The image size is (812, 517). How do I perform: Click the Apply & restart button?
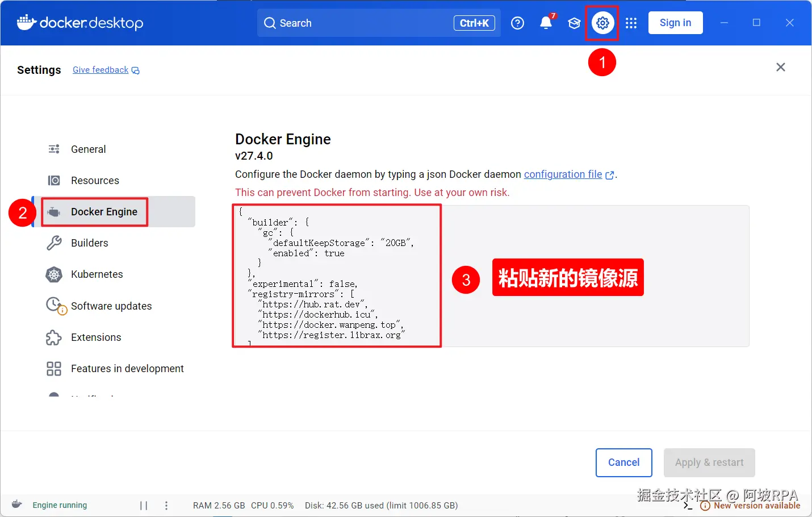pos(709,462)
